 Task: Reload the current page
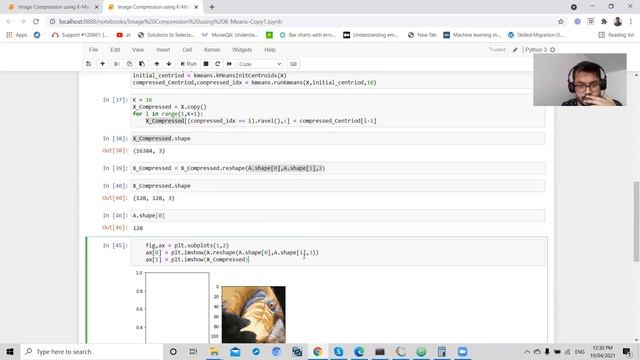point(36,22)
